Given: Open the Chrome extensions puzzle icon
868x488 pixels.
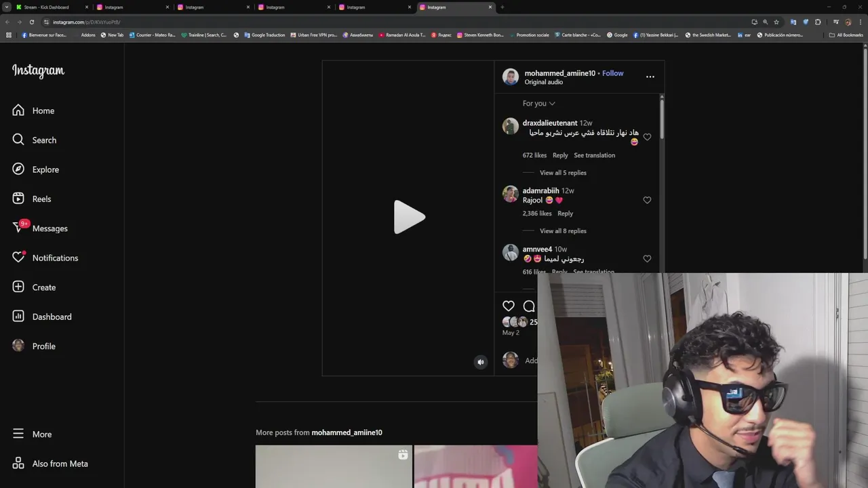Looking at the screenshot, I should 818,22.
